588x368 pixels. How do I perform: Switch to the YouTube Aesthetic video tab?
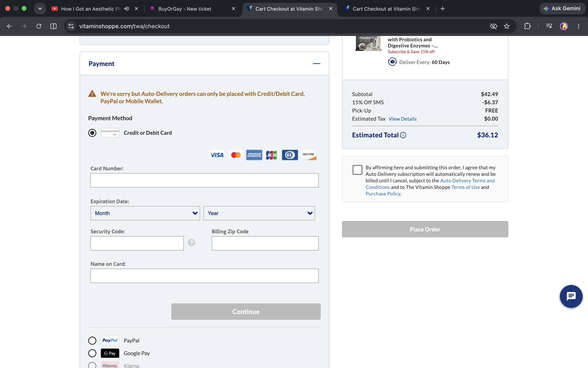(x=91, y=9)
